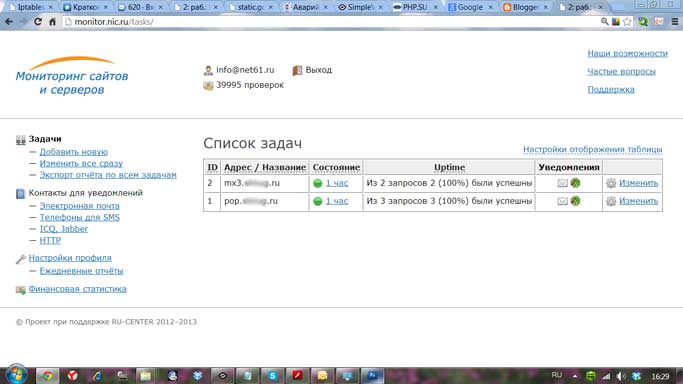Click the browser back arrow
This screenshot has height=384, width=683.
click(x=9, y=21)
